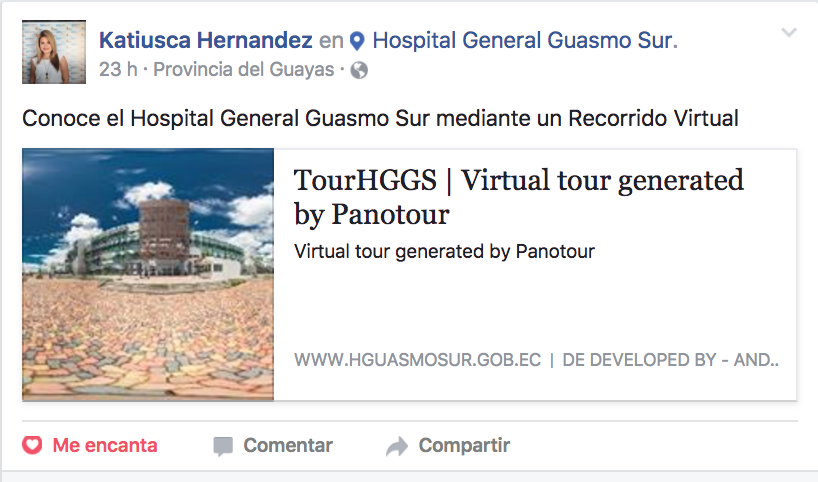The height and width of the screenshot is (482, 818).
Task: Remove the Me encanta reaction
Action: click(90, 445)
